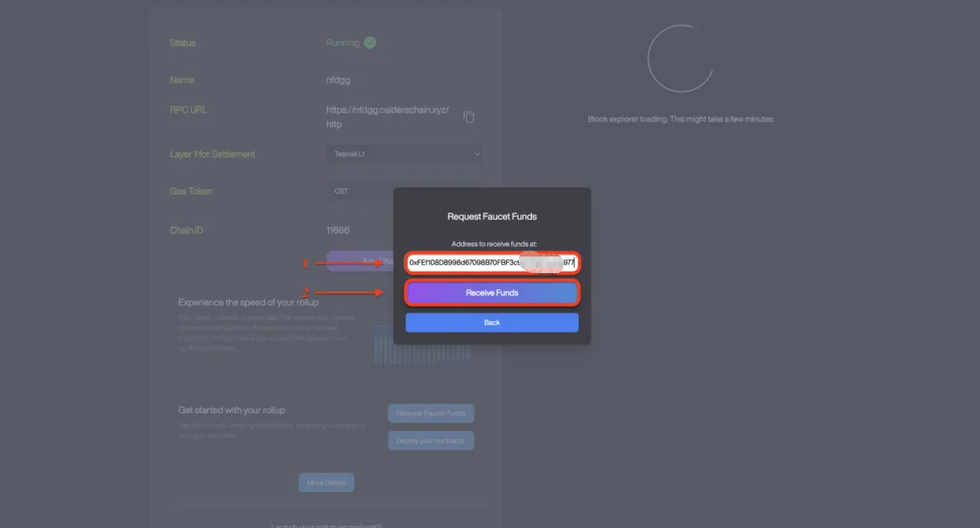This screenshot has height=528, width=980.
Task: Click Deploy your contracts button
Action: pos(431,441)
